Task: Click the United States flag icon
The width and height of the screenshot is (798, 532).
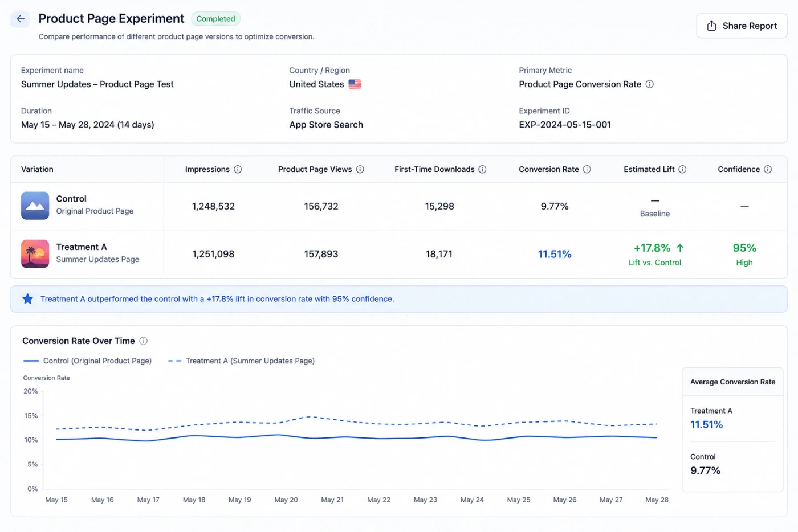Action: pos(355,84)
